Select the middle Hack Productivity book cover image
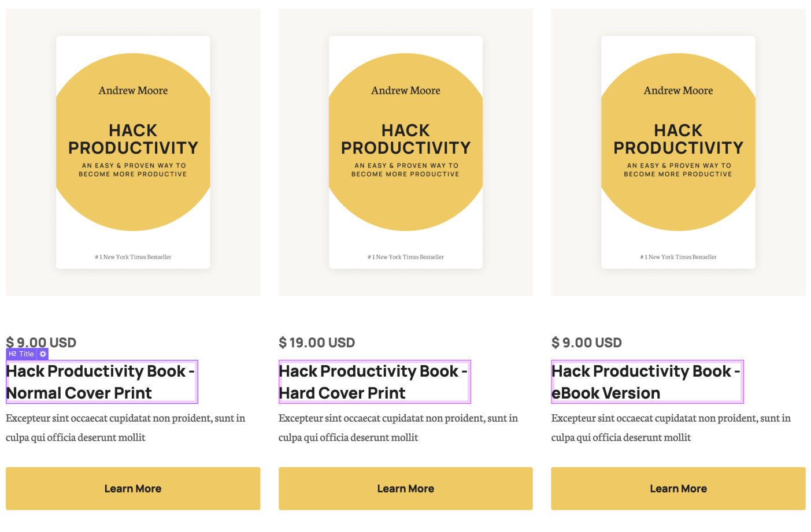The image size is (811, 532). click(405, 151)
